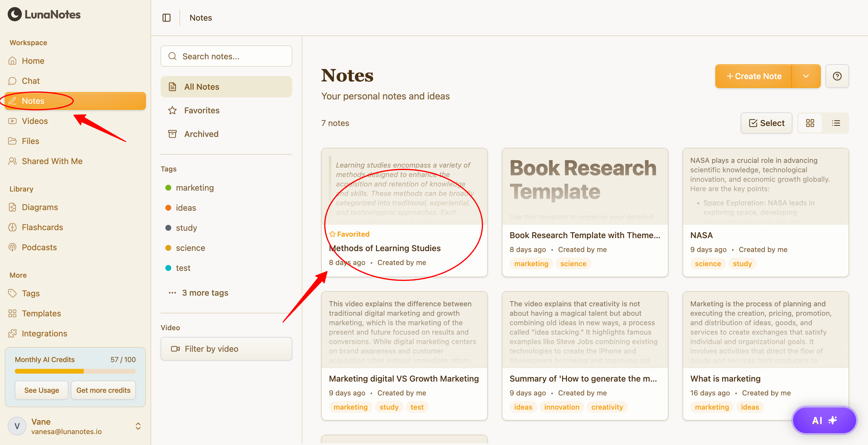Viewport: 868px width, 445px height.
Task: Switch to grid view layout icon
Action: [810, 123]
